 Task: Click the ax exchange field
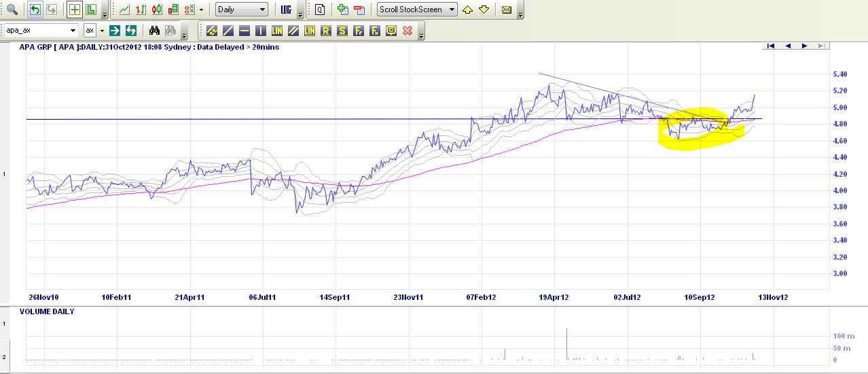(90, 30)
